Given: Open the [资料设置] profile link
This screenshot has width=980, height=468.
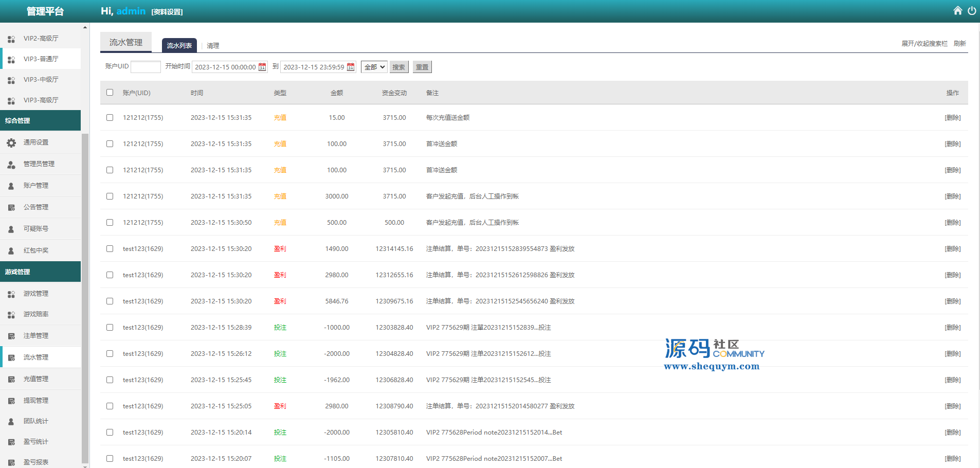Looking at the screenshot, I should tap(167, 12).
